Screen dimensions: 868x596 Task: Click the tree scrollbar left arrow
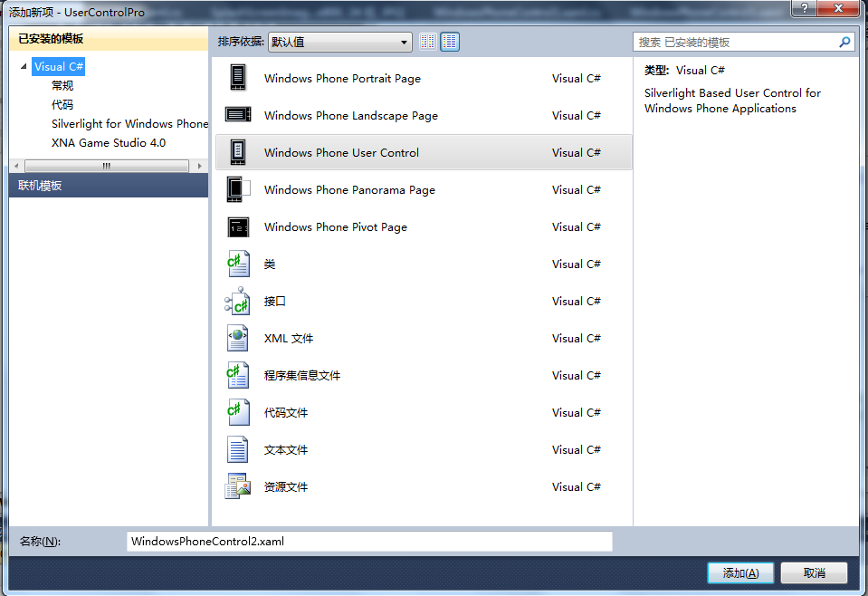pos(16,166)
